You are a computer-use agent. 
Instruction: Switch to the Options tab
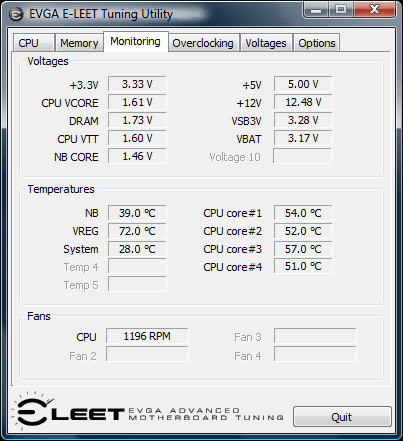pyautogui.click(x=317, y=43)
